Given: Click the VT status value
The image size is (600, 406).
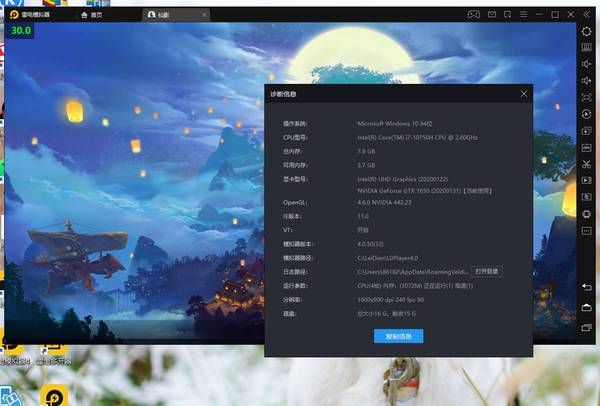Looking at the screenshot, I should coord(363,230).
